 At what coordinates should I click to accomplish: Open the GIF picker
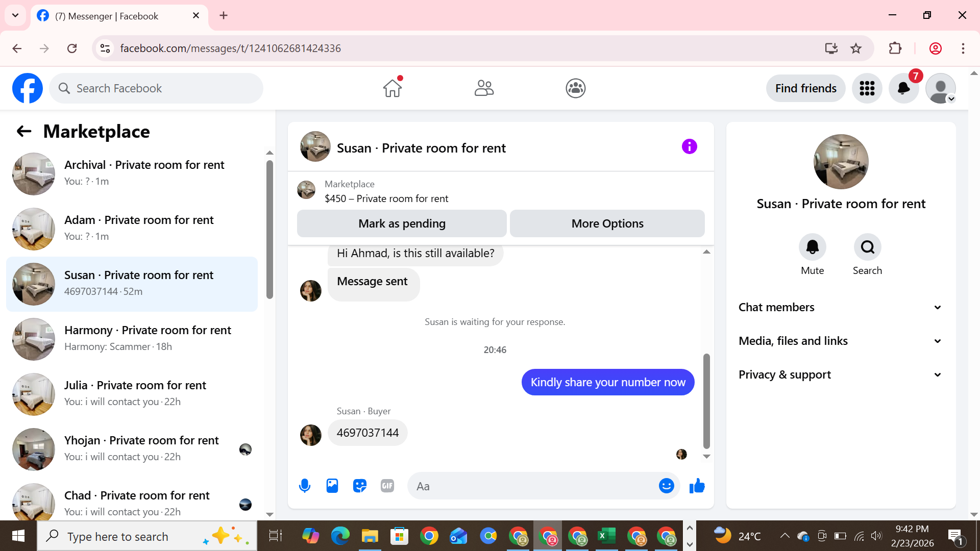click(x=387, y=486)
